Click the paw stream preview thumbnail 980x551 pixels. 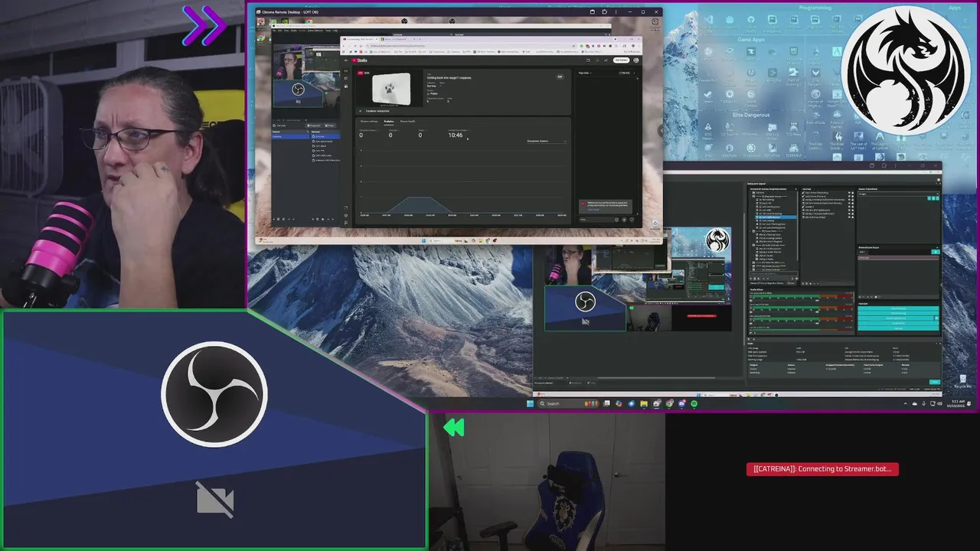coord(391,89)
